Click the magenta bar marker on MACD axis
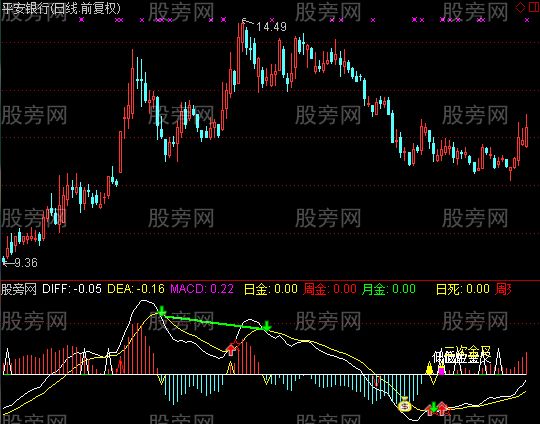The width and height of the screenshot is (540, 424). point(441,370)
